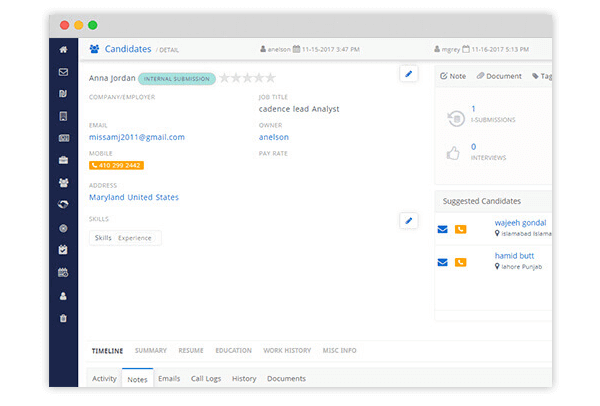Screen dimensions: 600x406
Task: Open the user profile sidebar icon
Action: pyautogui.click(x=64, y=296)
